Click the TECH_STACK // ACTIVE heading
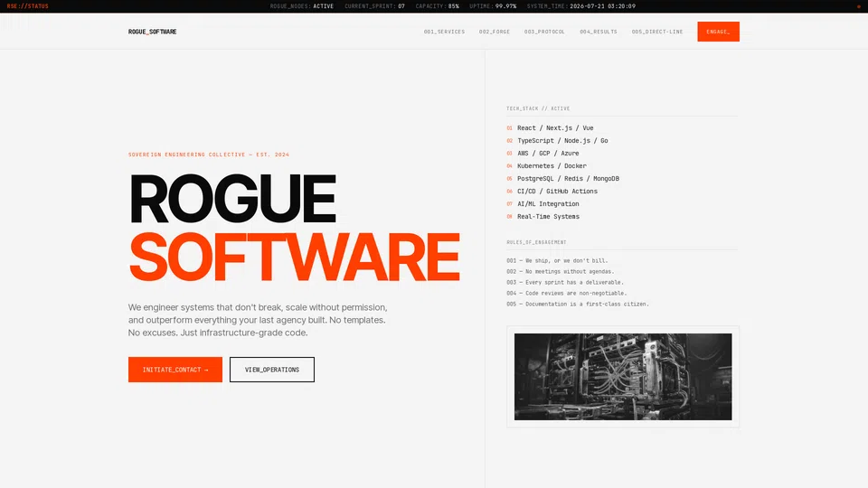The width and height of the screenshot is (868, 488). pyautogui.click(x=538, y=108)
